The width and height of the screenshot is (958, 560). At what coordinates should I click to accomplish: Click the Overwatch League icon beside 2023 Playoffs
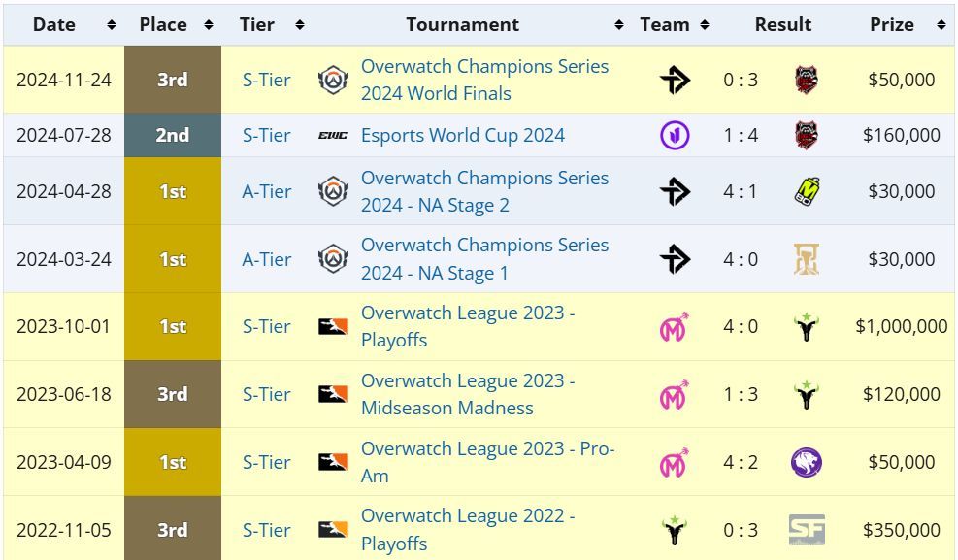pos(333,326)
